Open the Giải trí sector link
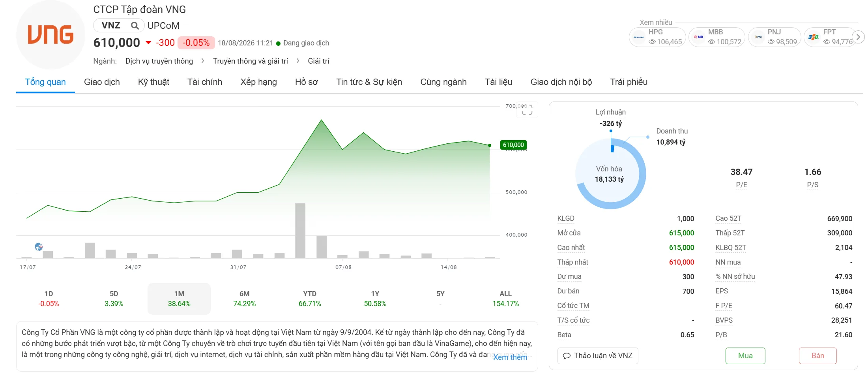The height and width of the screenshot is (374, 868). 318,61
